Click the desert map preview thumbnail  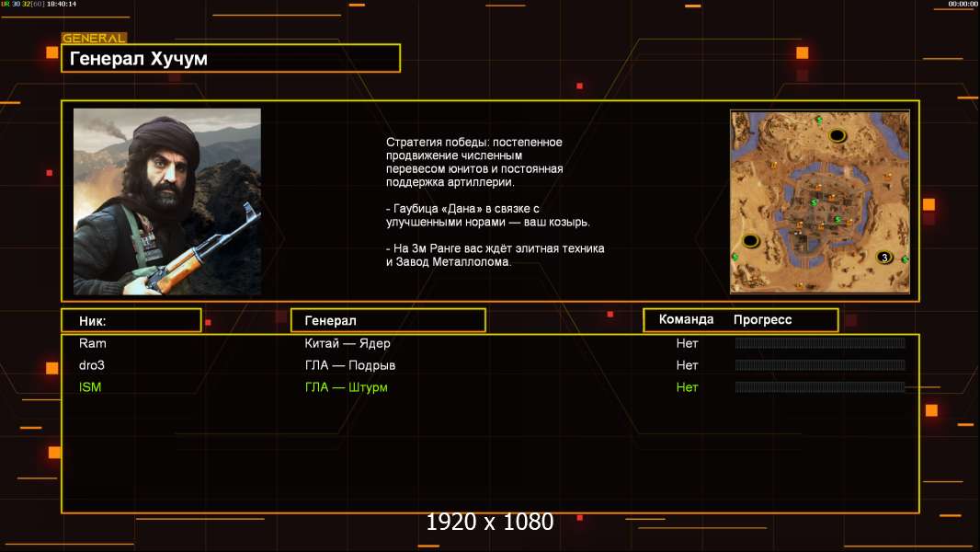coord(820,201)
